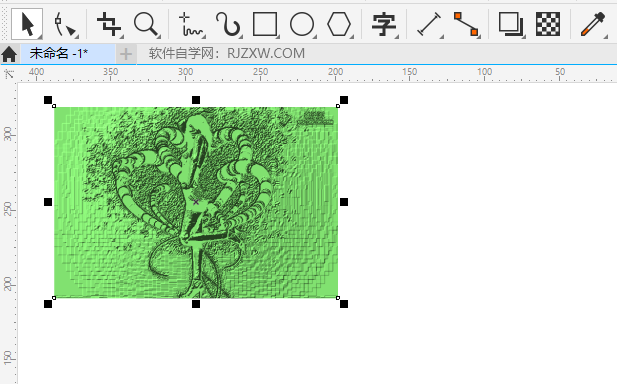Screen dimensions: 617x384
Task: Select the Shape node editing tool
Action: [65, 24]
